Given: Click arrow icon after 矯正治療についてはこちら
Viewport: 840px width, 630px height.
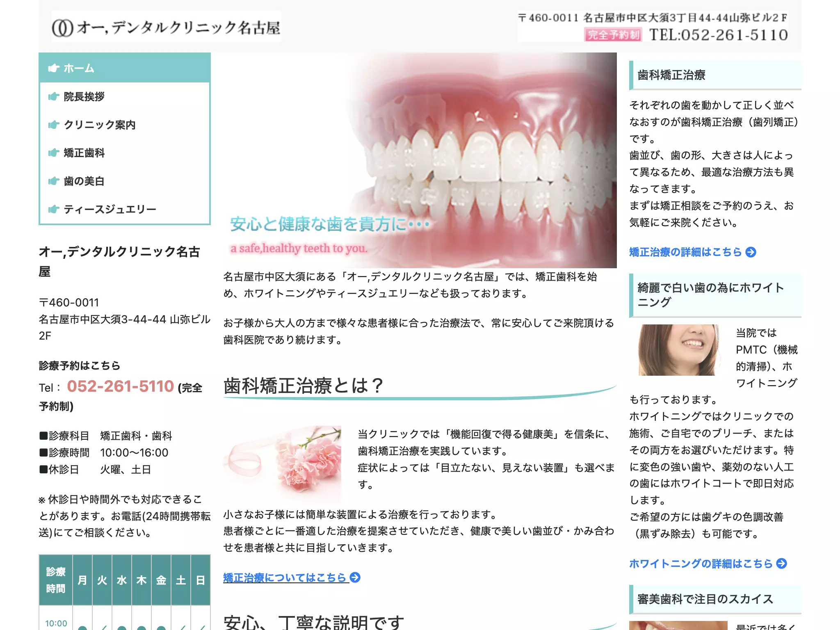Looking at the screenshot, I should (355, 577).
